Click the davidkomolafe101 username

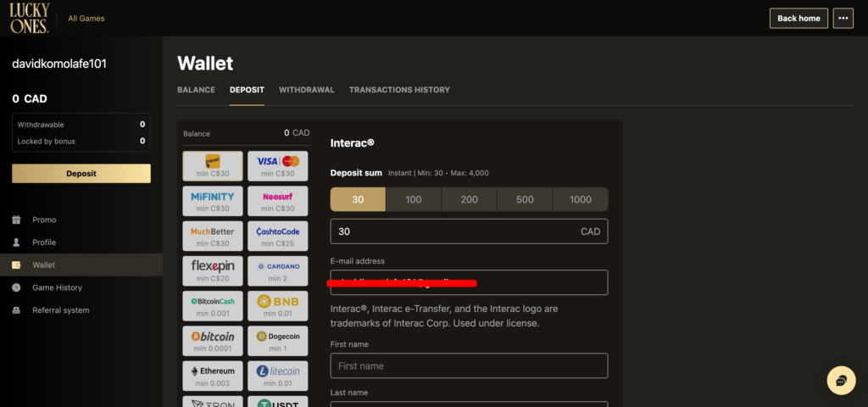[59, 64]
